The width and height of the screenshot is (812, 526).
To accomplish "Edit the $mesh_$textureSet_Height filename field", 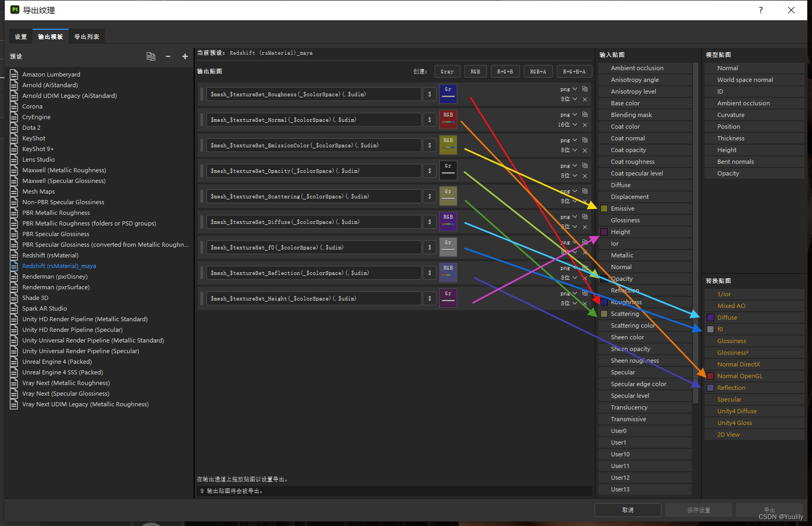I will tap(314, 298).
